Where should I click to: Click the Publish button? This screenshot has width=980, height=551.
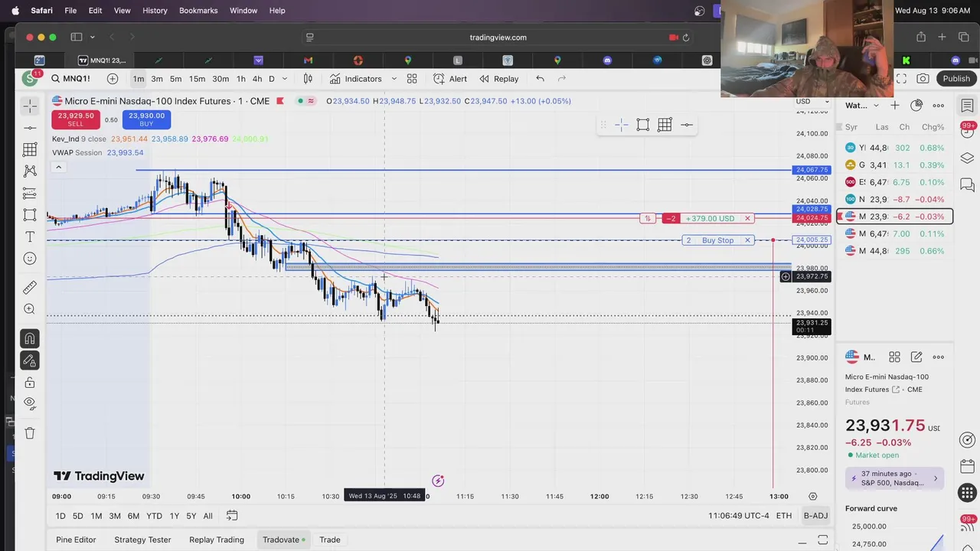pos(956,79)
